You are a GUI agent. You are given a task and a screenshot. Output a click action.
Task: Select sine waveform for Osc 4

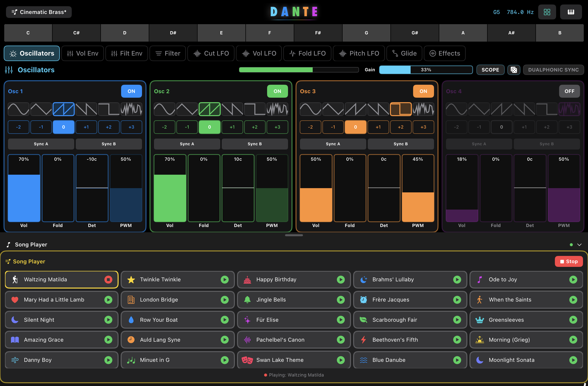pos(456,109)
